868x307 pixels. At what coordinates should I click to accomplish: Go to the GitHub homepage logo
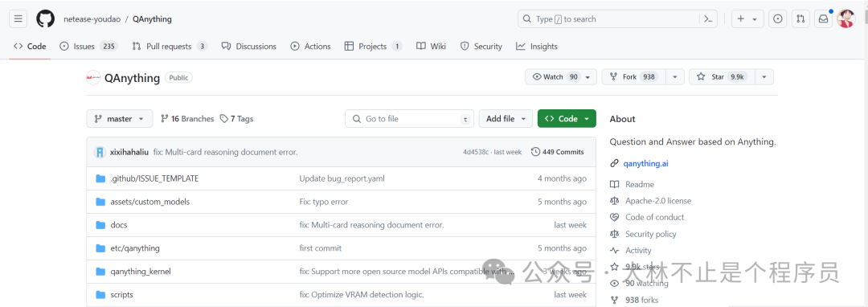pos(45,18)
